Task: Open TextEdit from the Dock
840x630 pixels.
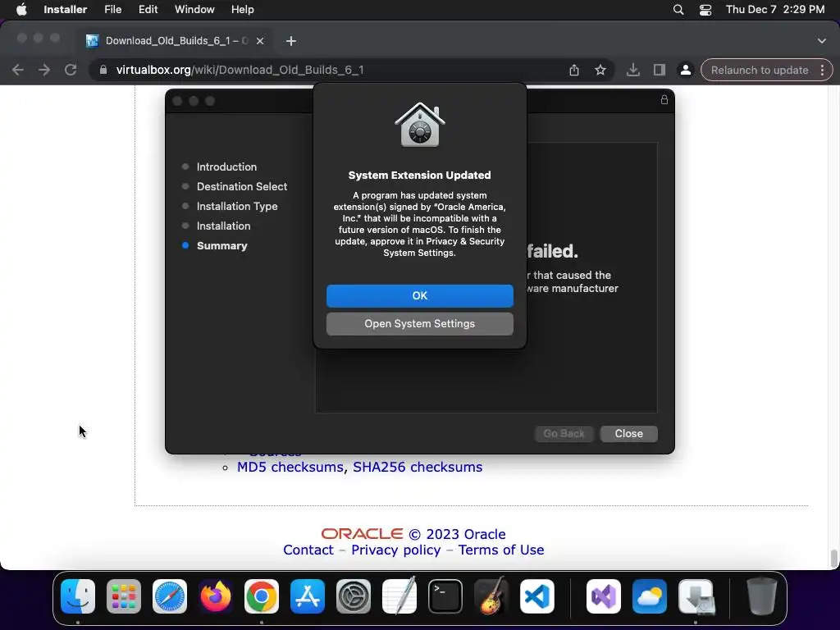Action: click(x=399, y=596)
